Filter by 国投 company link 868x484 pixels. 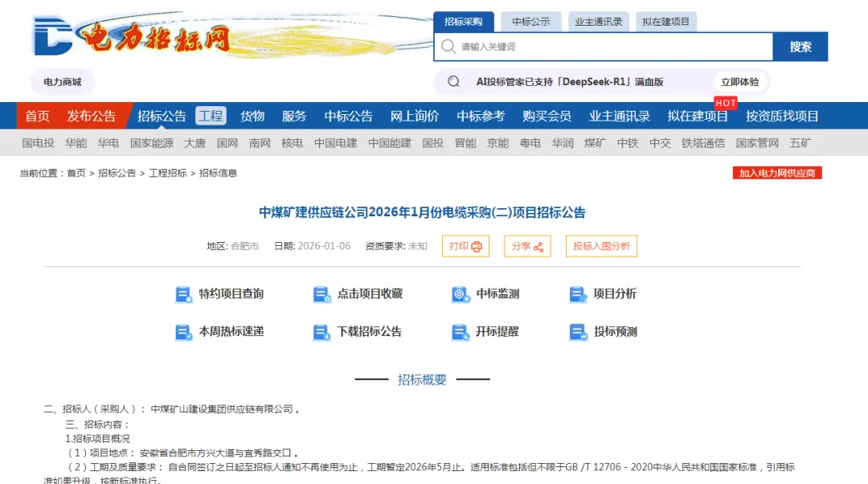pyautogui.click(x=433, y=143)
